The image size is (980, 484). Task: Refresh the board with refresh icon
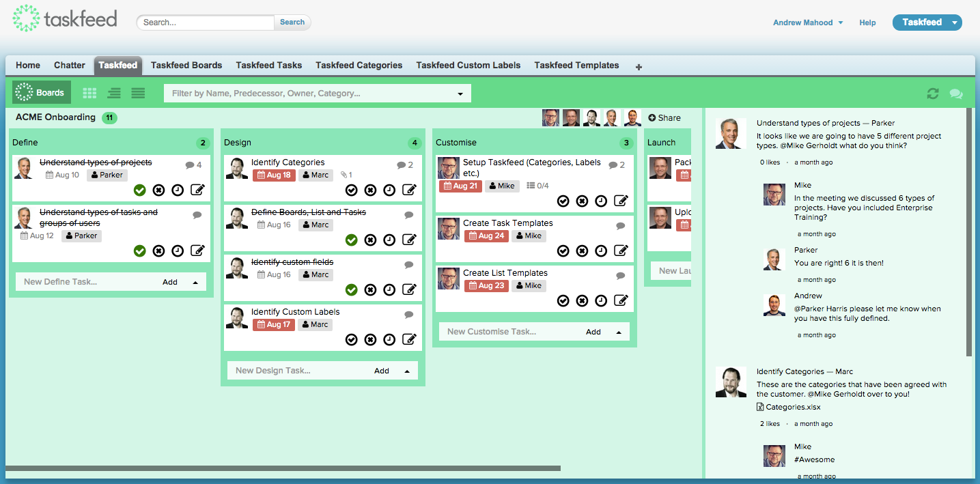pyautogui.click(x=932, y=94)
